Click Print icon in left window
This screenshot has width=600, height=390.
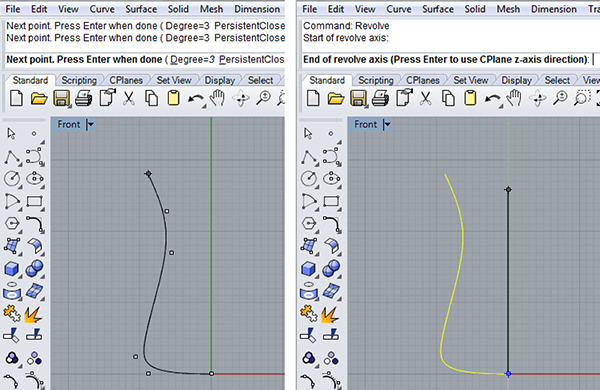point(83,98)
